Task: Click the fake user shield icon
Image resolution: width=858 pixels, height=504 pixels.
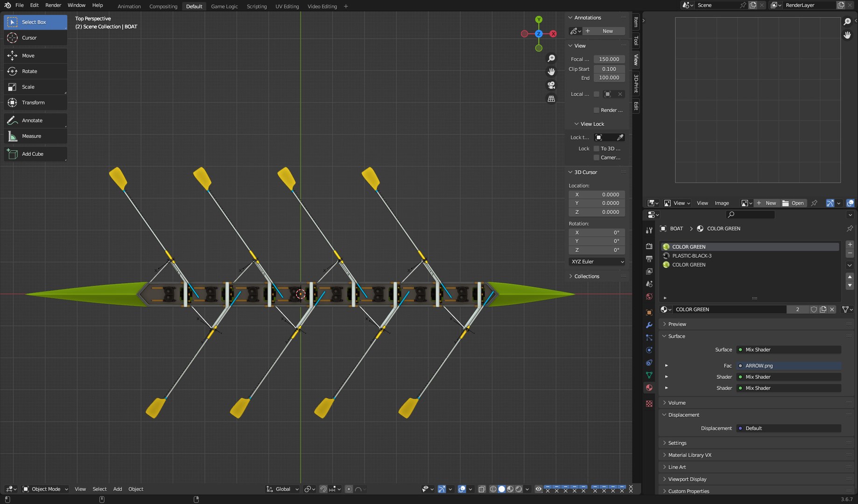Action: click(814, 309)
